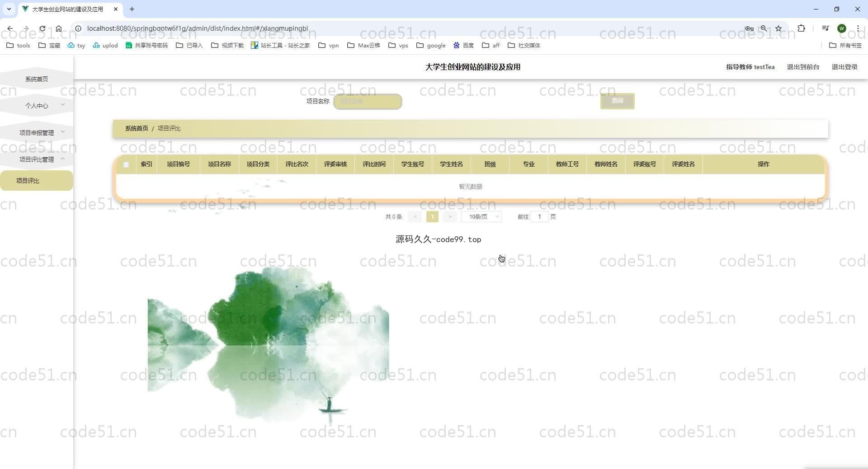Open the 百度 bookmark
The width and height of the screenshot is (868, 469).
pos(463,45)
